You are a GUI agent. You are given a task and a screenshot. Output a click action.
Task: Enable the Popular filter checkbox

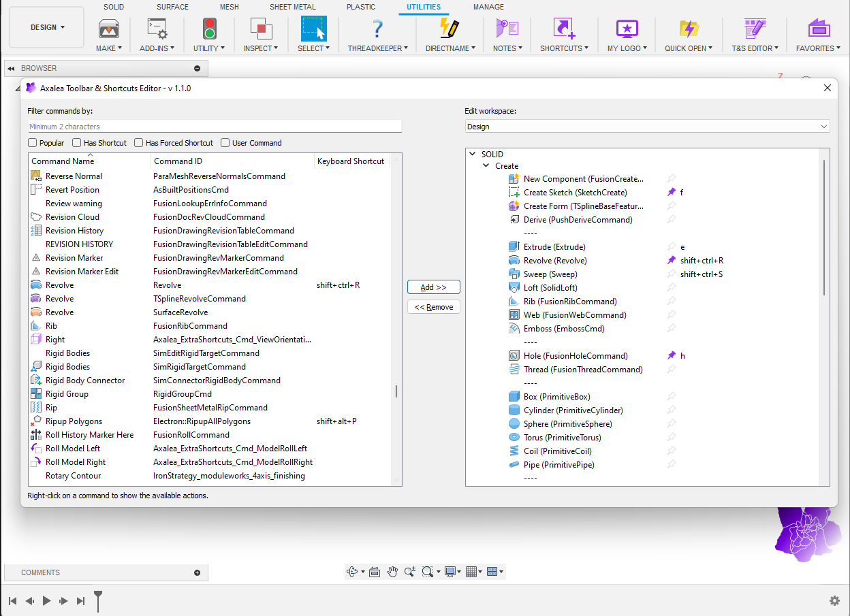pos(33,143)
